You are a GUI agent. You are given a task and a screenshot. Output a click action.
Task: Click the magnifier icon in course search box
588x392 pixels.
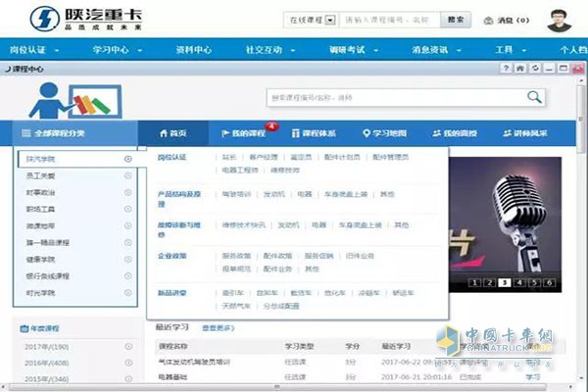[x=533, y=97]
